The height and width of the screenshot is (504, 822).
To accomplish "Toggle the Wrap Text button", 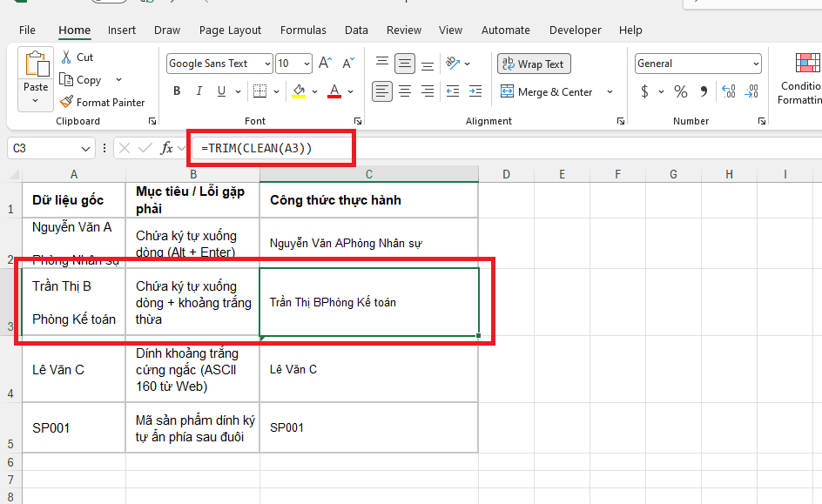I will point(534,64).
